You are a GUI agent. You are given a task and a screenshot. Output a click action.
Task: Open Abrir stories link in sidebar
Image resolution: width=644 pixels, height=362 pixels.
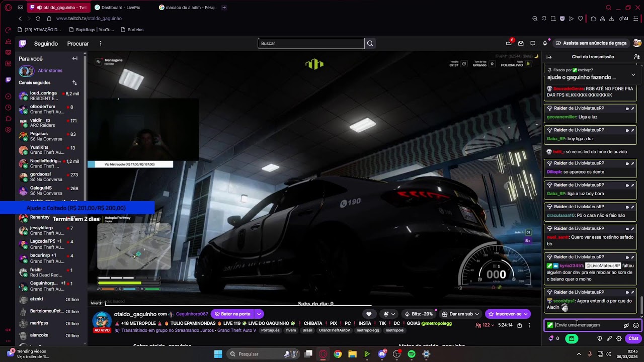coord(50,71)
